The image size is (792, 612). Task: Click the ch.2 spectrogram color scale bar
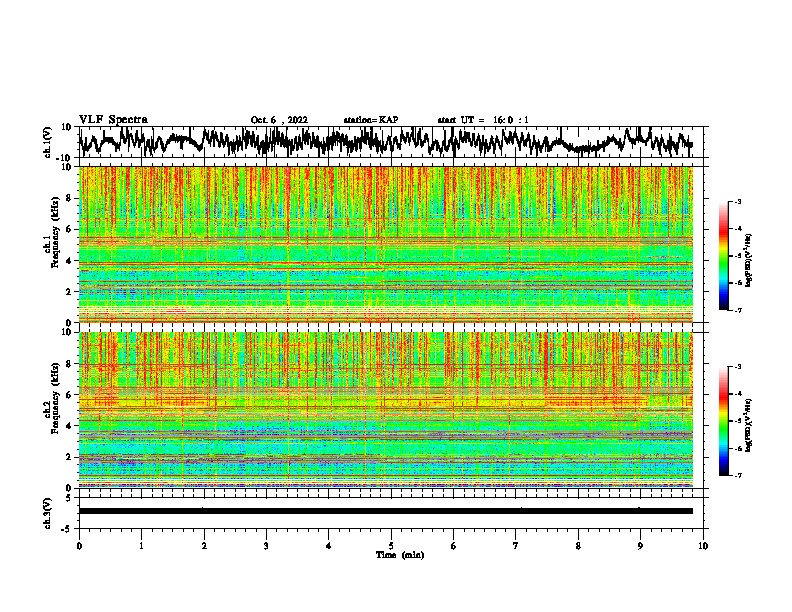tap(724, 421)
